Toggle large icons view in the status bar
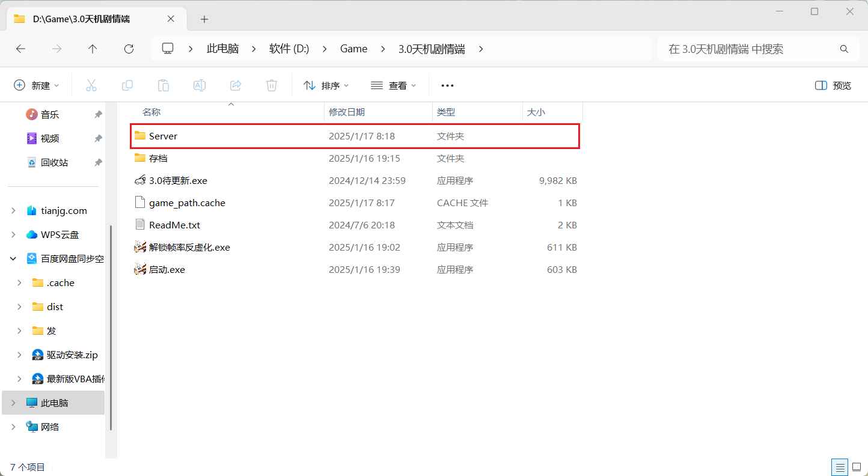Image resolution: width=868 pixels, height=476 pixels. tap(856, 467)
